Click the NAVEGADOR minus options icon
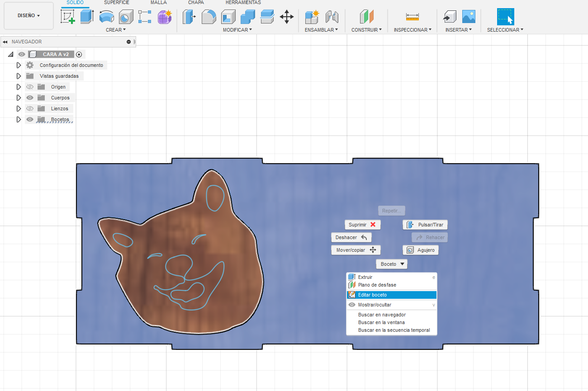 coord(128,42)
